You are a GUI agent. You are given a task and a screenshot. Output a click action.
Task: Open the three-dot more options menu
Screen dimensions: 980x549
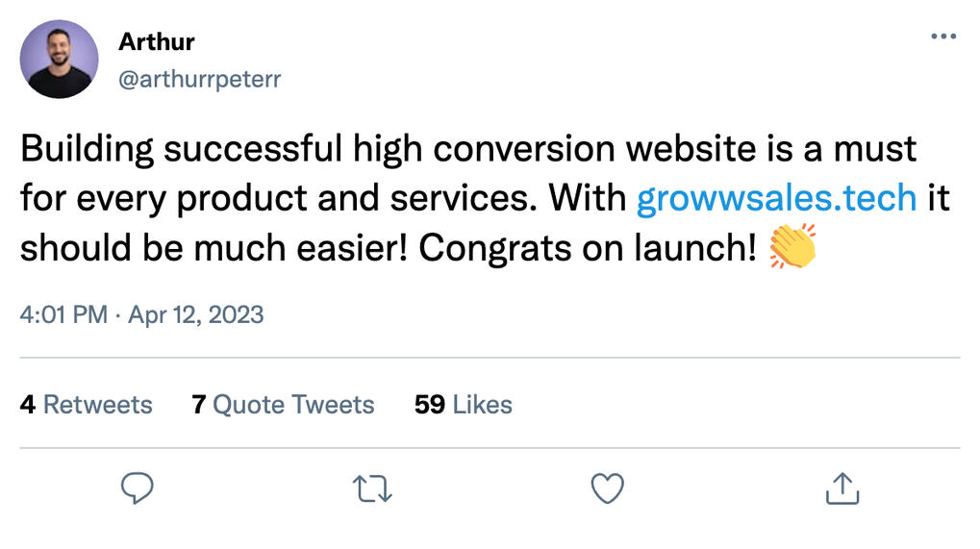pyautogui.click(x=944, y=37)
